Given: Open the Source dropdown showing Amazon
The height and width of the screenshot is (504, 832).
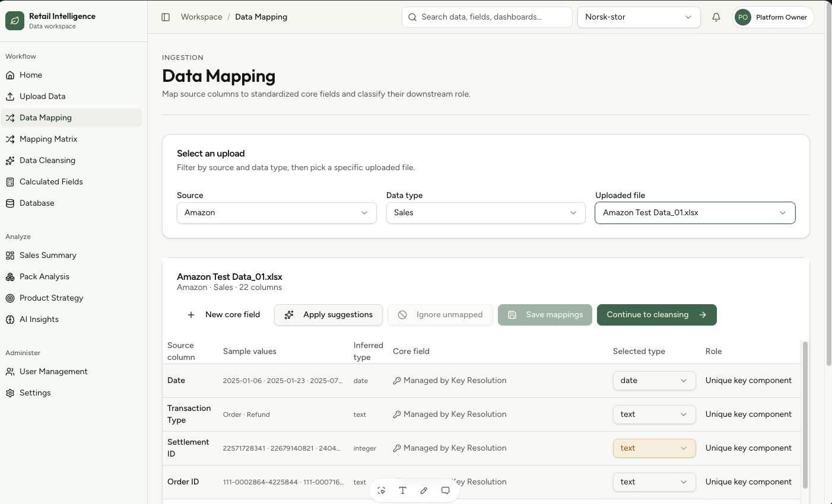Looking at the screenshot, I should (277, 213).
